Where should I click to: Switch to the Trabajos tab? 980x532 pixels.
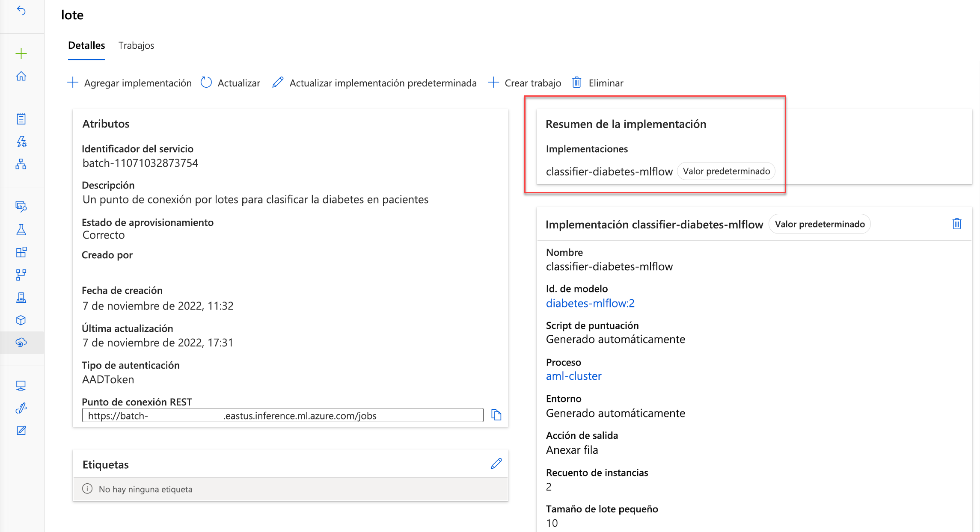point(136,45)
